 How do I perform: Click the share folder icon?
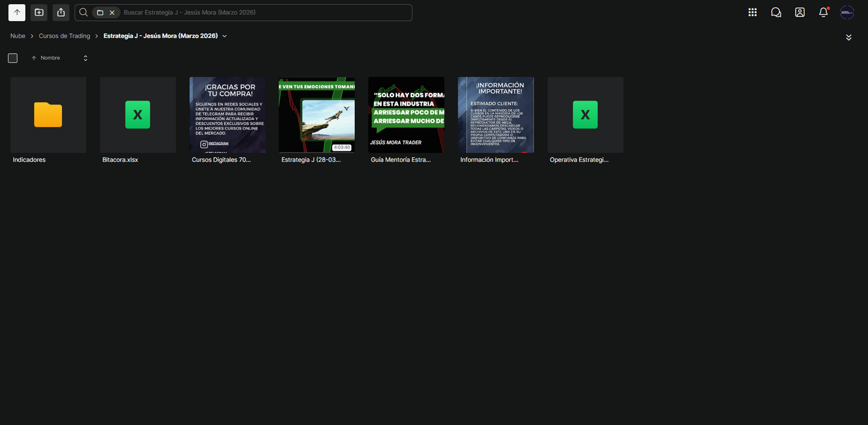61,13
